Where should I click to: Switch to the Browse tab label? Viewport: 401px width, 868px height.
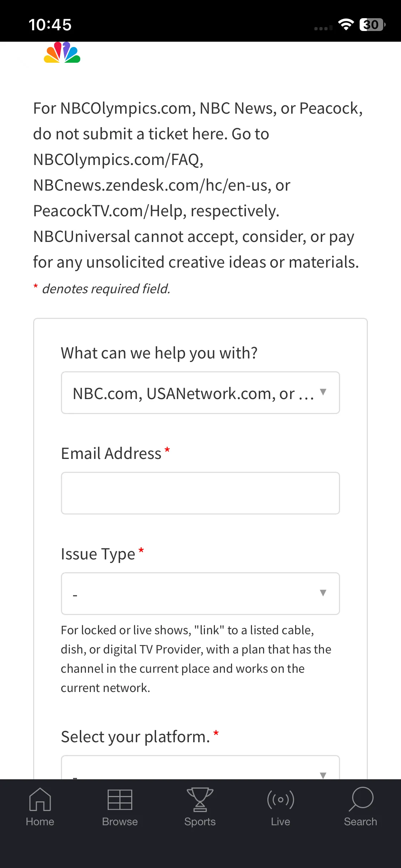[x=120, y=821]
